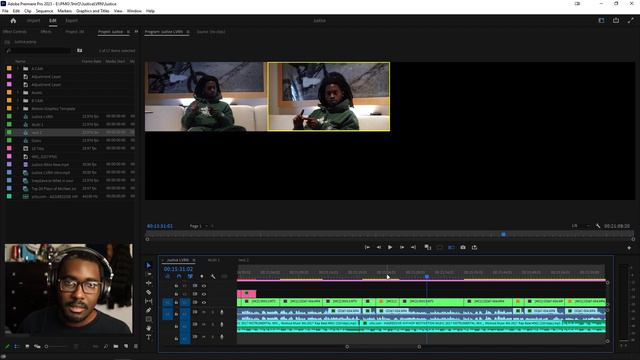Select the Ripple Edit tool
Screen dimensions: 640x360
click(x=149, y=283)
